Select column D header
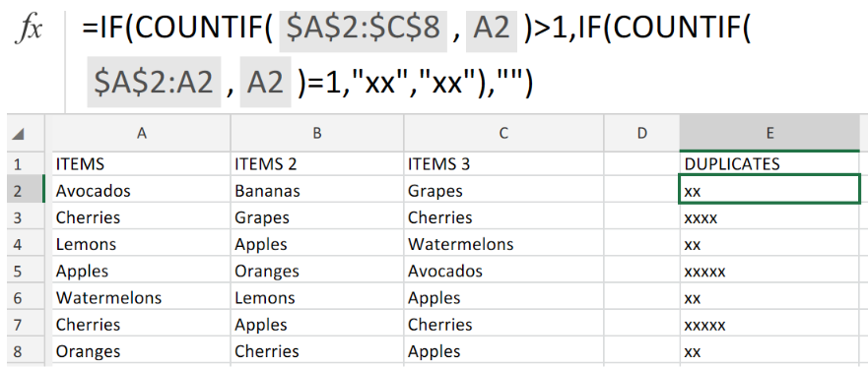Screen dimensions: 868x368 (x=641, y=133)
